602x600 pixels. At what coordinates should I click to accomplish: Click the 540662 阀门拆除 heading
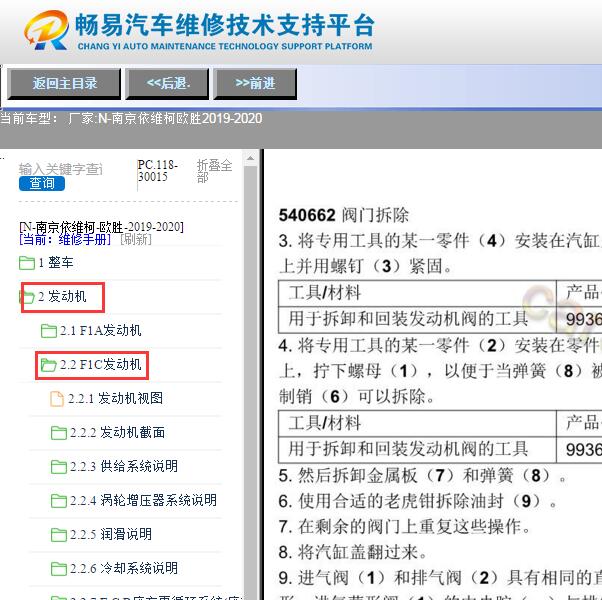344,215
